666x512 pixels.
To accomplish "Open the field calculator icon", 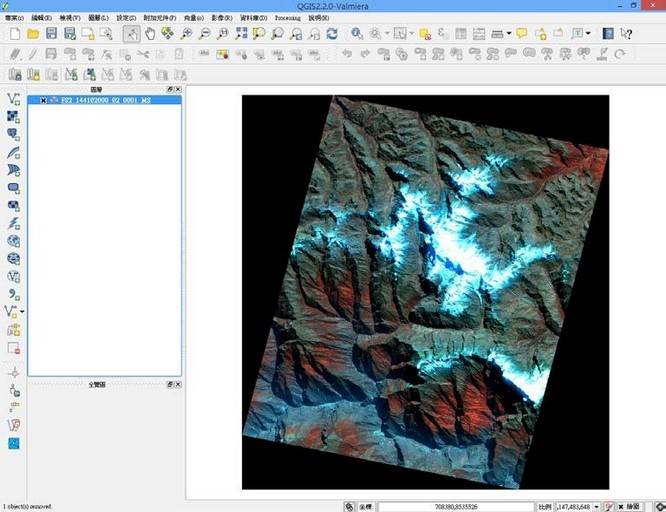I will [479, 34].
